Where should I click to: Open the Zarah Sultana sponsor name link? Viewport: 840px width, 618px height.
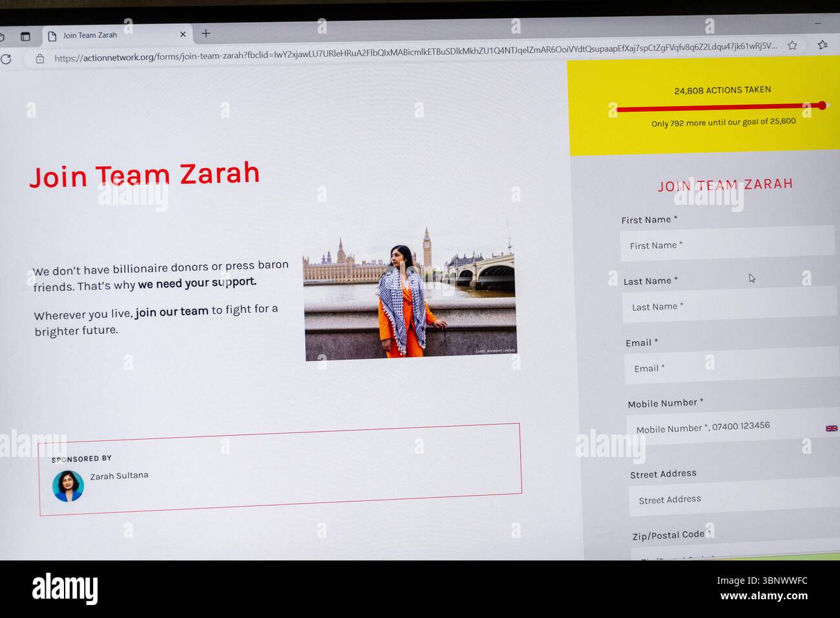pos(119,476)
